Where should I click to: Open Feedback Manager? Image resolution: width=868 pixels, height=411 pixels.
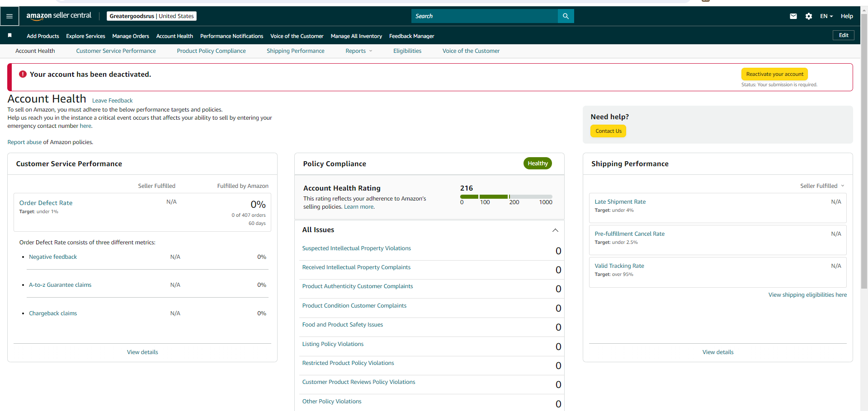coord(411,36)
